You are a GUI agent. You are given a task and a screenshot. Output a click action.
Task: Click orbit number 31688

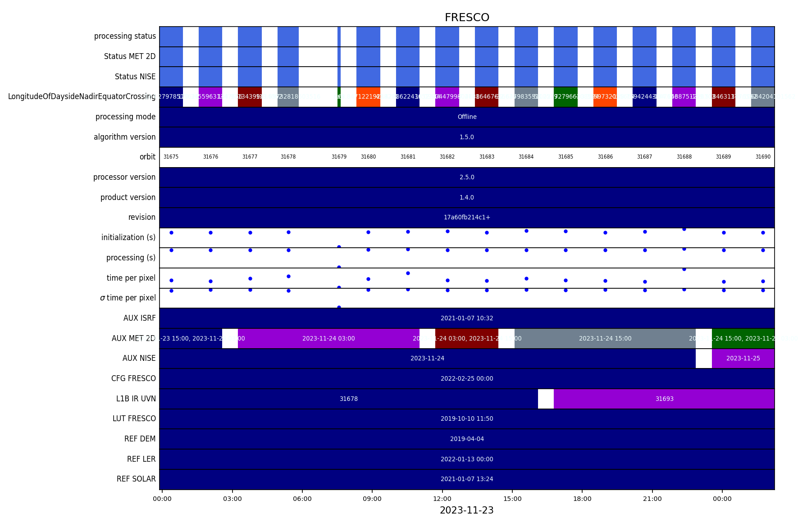(684, 157)
